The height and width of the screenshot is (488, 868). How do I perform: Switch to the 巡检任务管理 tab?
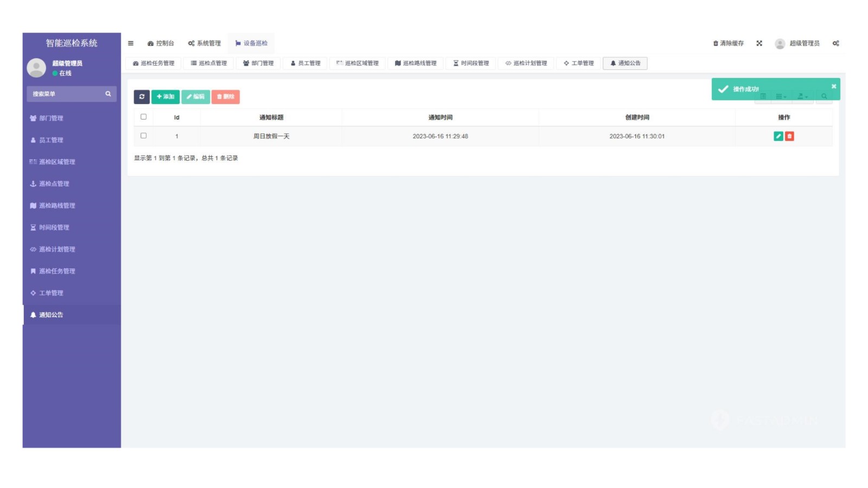[154, 63]
